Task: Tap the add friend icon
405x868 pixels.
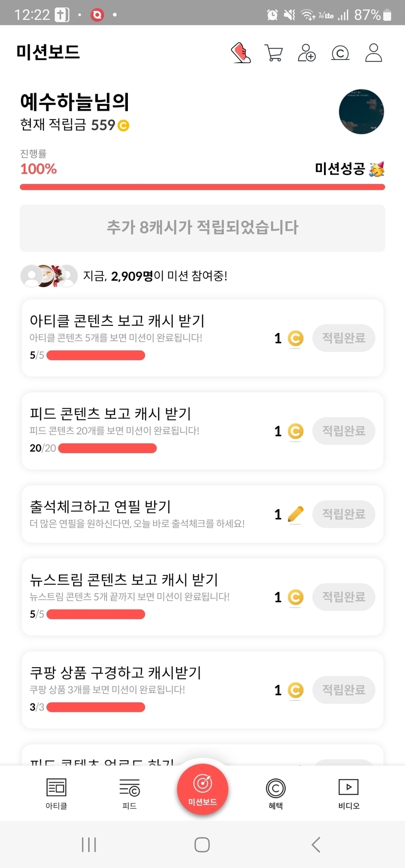Action: click(306, 53)
